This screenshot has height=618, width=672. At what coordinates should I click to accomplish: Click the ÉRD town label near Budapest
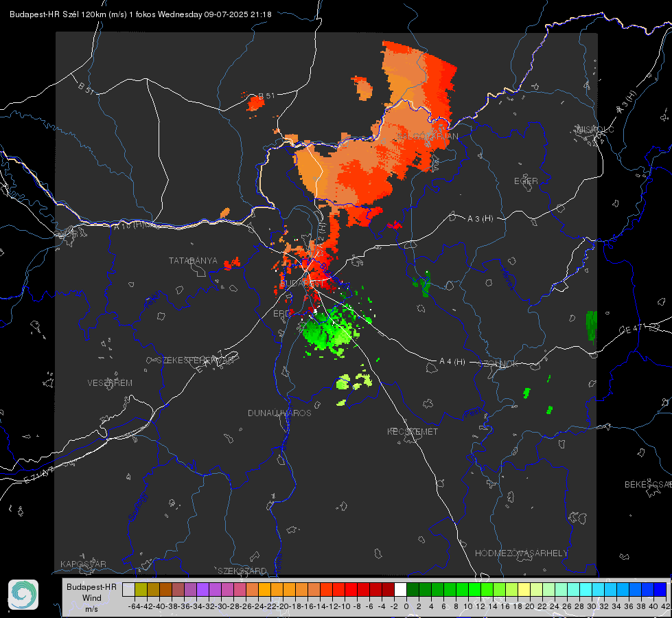tap(281, 314)
